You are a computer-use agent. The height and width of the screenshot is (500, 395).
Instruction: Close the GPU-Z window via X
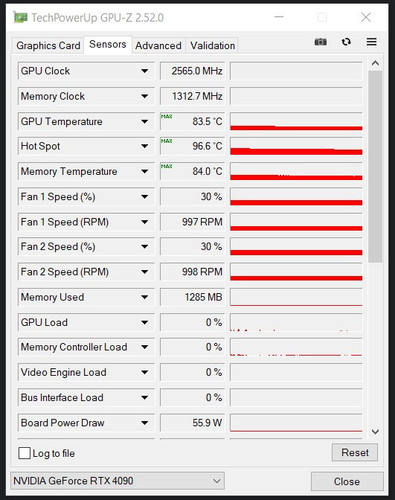pyautogui.click(x=366, y=17)
